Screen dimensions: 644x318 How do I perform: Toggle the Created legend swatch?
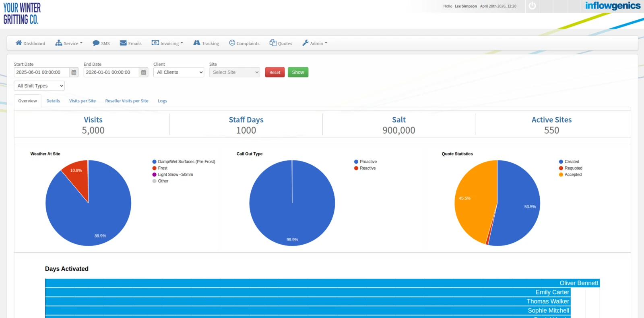pos(561,162)
